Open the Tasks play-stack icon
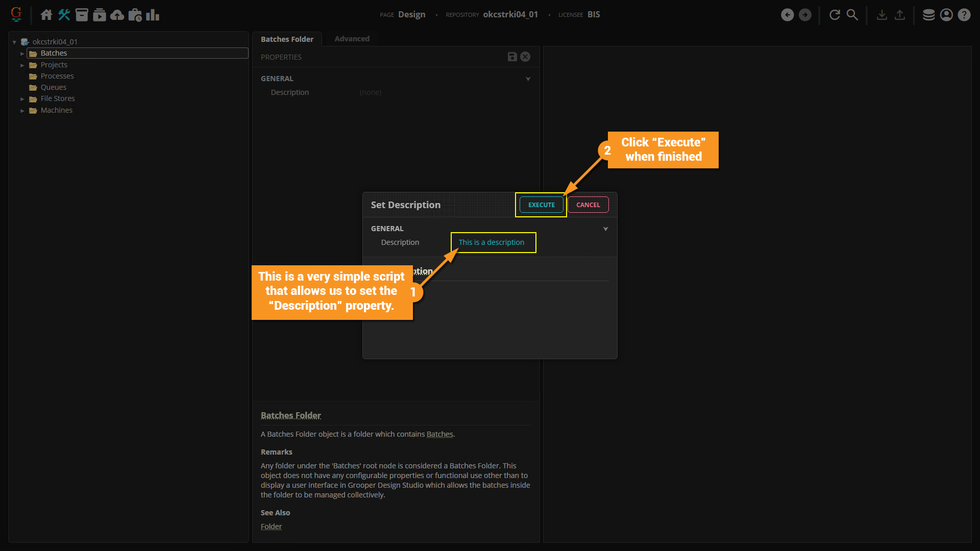The width and height of the screenshot is (980, 551). click(x=100, y=15)
